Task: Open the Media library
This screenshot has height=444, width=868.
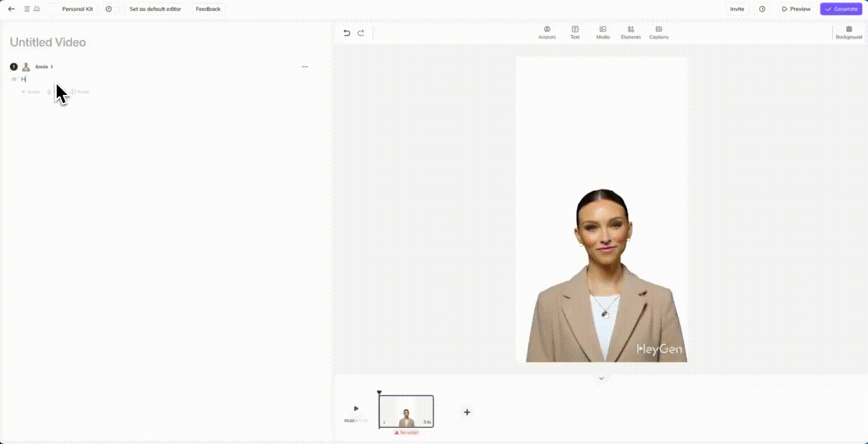Action: (603, 33)
